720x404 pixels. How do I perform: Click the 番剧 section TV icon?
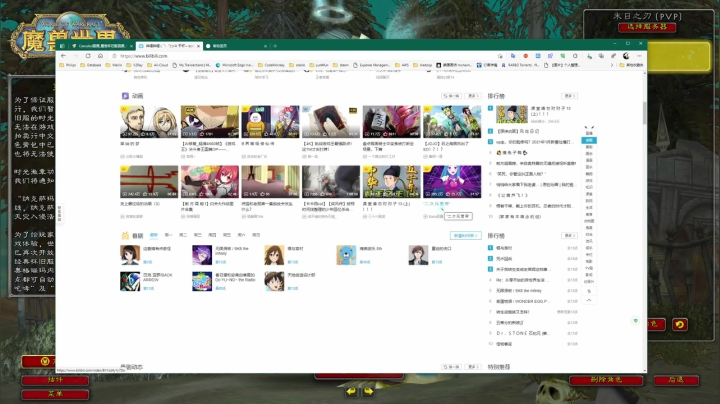coord(125,236)
